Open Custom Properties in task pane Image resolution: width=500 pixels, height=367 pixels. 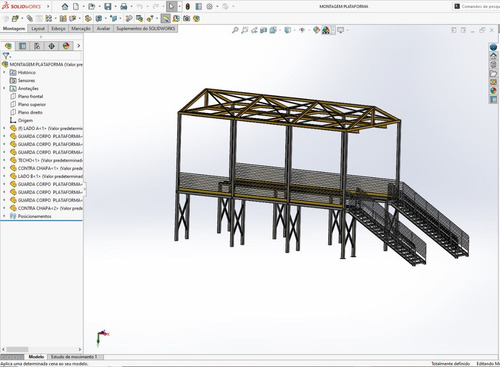(x=493, y=99)
